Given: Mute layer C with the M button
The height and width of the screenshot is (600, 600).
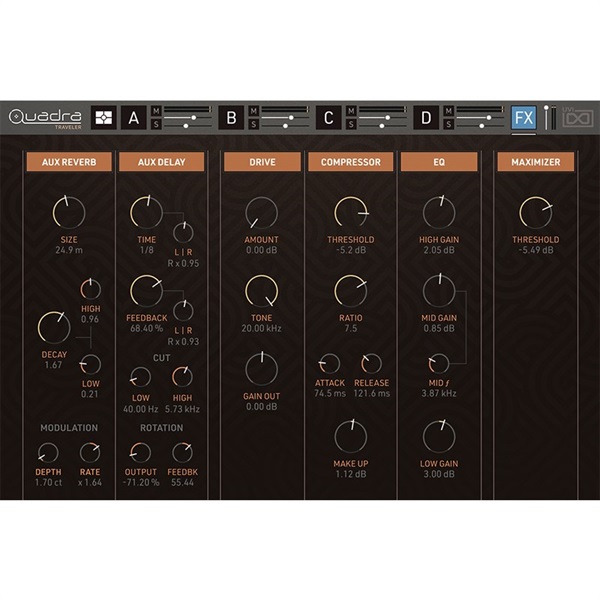Looking at the screenshot, I should (x=351, y=111).
